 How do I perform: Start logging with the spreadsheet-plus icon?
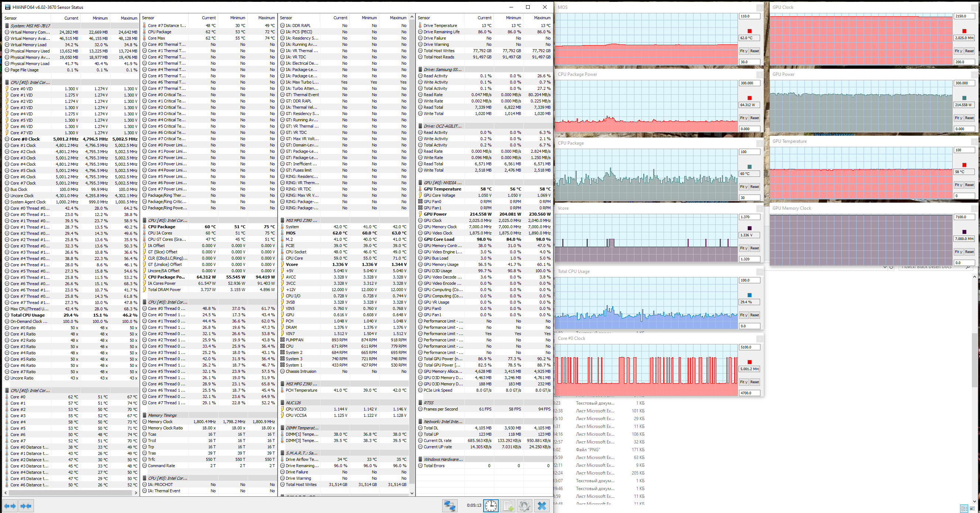[508, 506]
